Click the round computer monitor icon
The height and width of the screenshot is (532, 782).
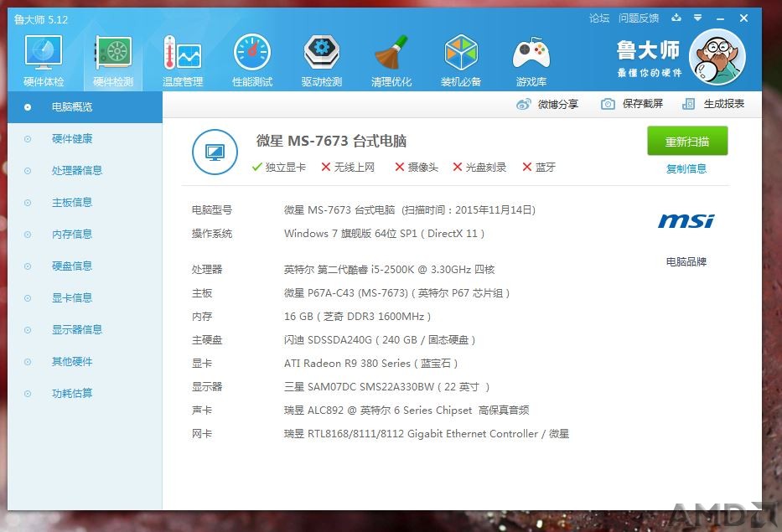click(215, 152)
